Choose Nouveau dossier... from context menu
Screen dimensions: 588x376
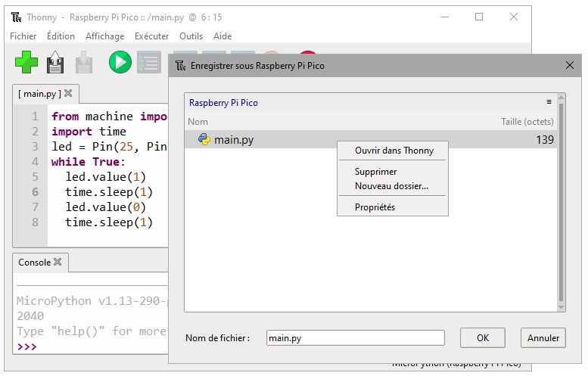(391, 186)
